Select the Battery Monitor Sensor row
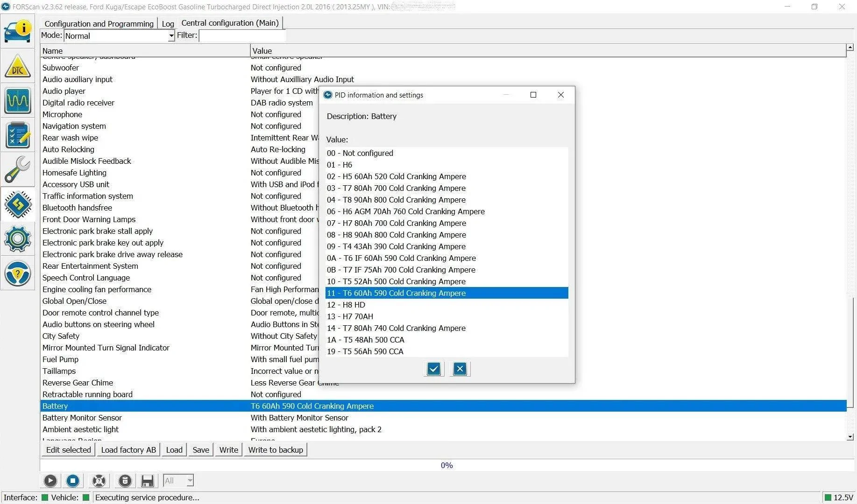This screenshot has height=504, width=857. (x=443, y=418)
